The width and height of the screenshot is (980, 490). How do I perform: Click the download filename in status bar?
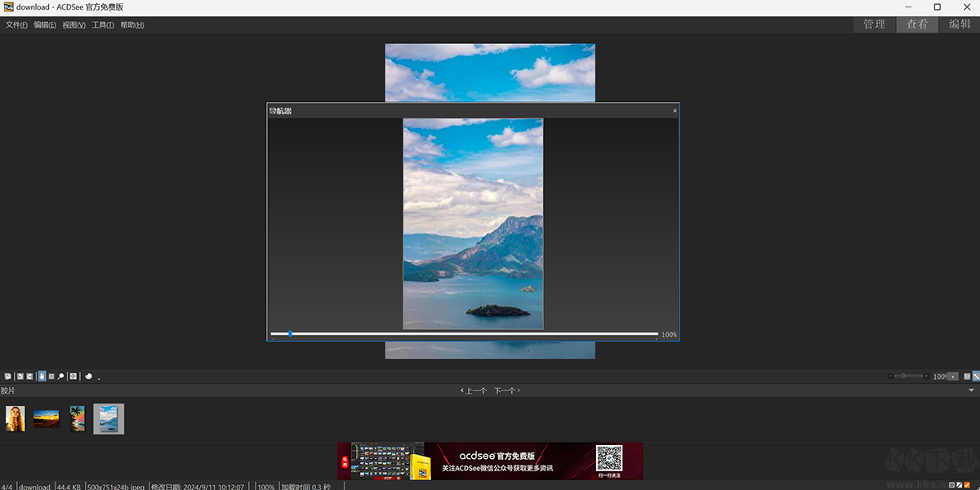(34, 487)
